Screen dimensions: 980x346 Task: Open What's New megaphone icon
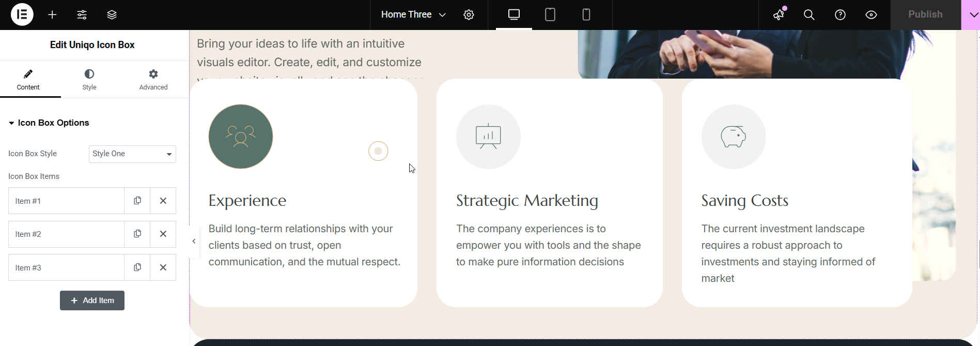(x=779, y=15)
